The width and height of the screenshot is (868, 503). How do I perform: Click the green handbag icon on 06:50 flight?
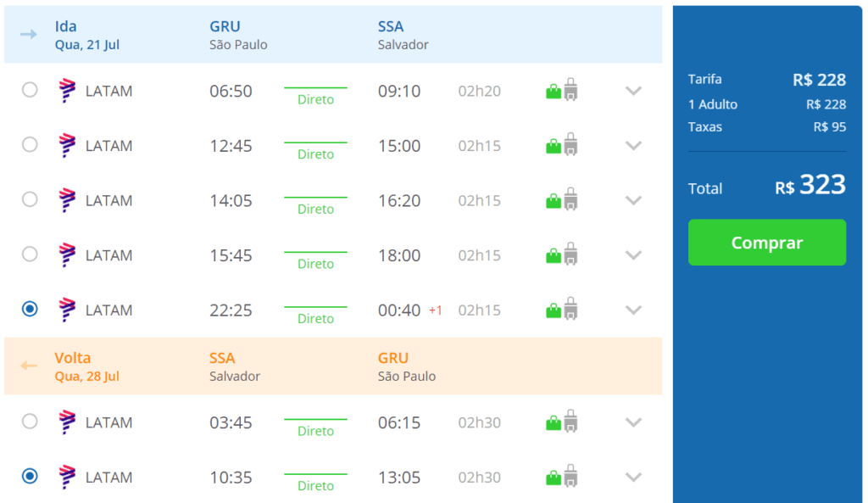point(553,92)
